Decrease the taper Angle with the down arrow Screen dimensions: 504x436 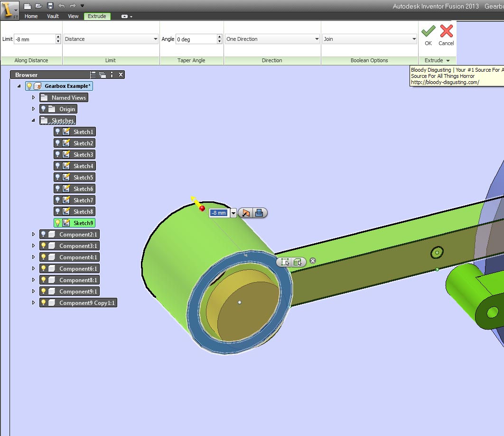pyautogui.click(x=220, y=41)
